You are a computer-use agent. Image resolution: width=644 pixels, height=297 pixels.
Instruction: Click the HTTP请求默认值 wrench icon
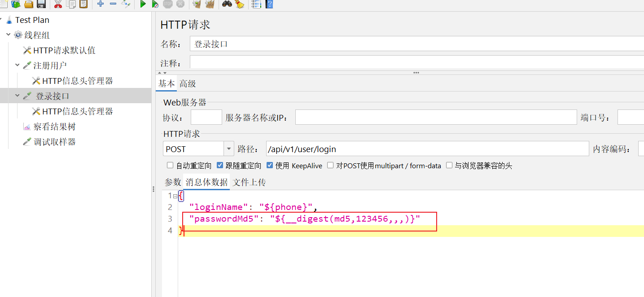[27, 50]
